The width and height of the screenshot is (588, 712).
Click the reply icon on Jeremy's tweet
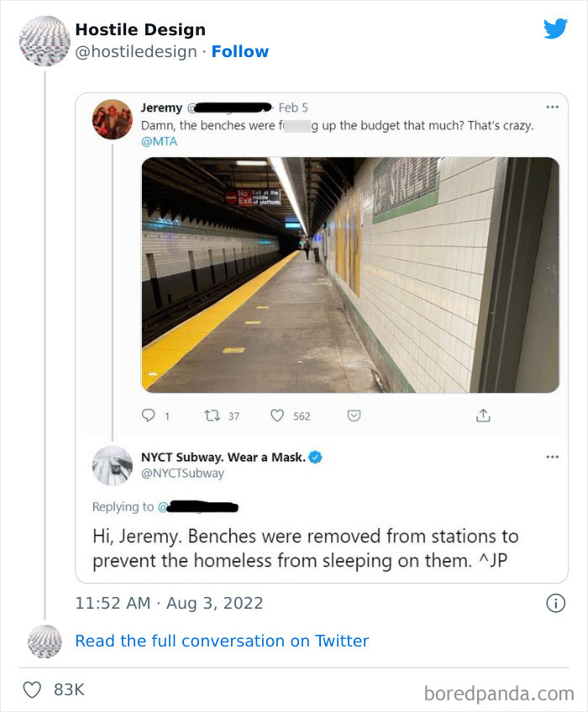pyautogui.click(x=150, y=416)
